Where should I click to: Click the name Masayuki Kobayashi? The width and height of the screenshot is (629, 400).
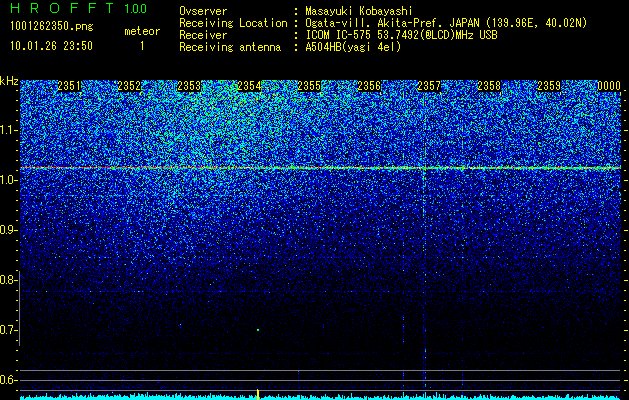point(359,11)
